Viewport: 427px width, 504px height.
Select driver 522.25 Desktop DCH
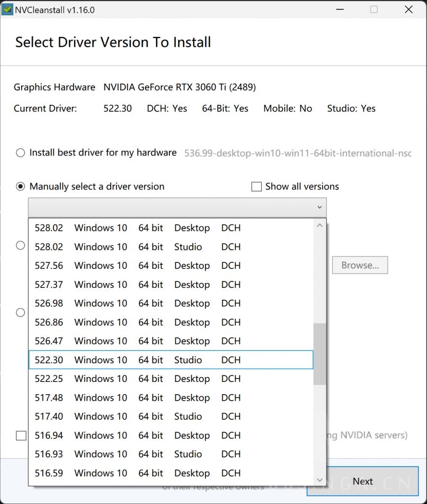(148, 378)
